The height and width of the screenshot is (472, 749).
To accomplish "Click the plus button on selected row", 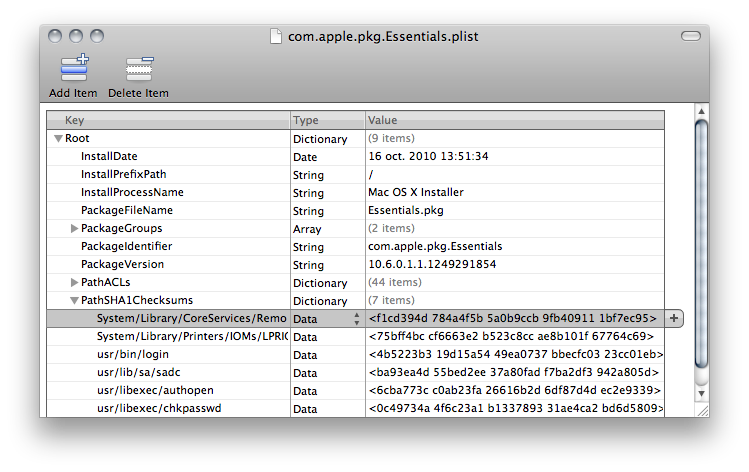I will coord(674,318).
